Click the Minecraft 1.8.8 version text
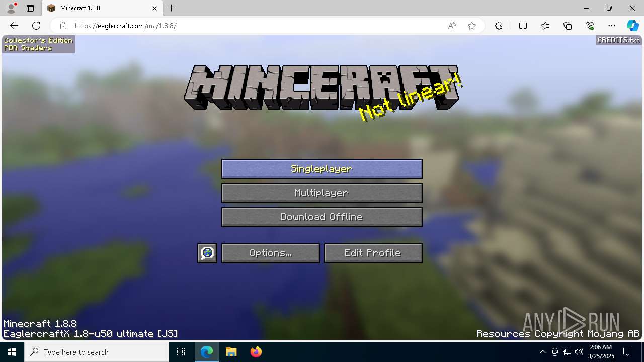Viewport: 644px width, 362px height. (x=40, y=324)
